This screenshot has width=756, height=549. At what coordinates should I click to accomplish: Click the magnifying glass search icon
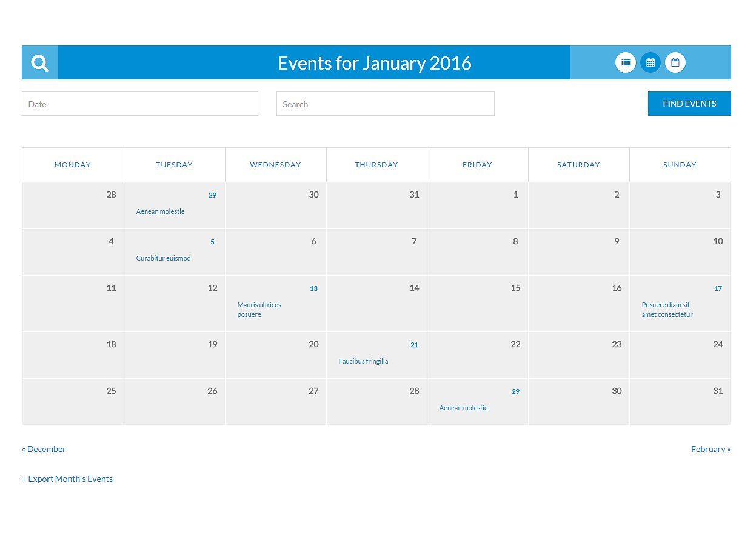tap(40, 62)
